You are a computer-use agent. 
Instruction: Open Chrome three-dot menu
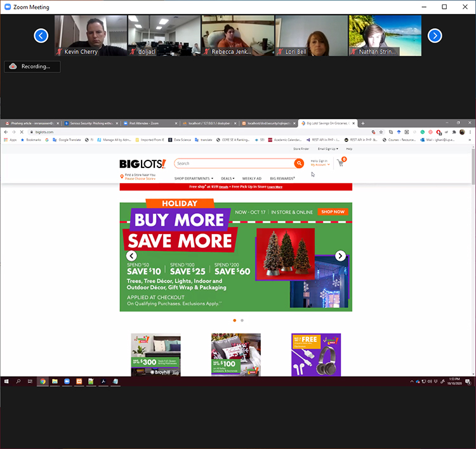tap(470, 132)
